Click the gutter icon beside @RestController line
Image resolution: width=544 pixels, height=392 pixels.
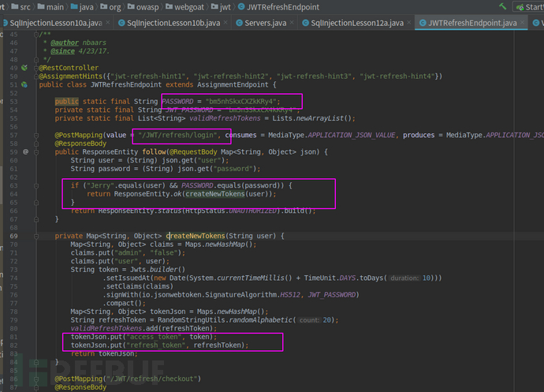(x=25, y=68)
